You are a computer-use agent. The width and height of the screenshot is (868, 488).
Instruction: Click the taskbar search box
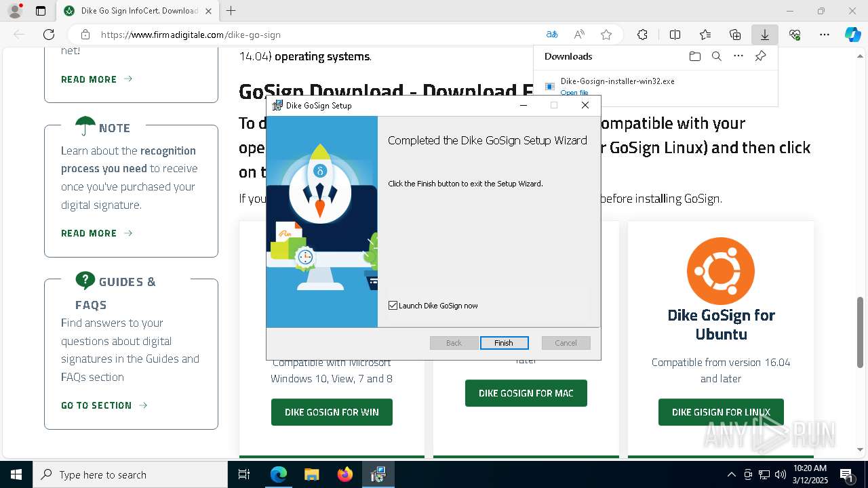click(x=130, y=474)
